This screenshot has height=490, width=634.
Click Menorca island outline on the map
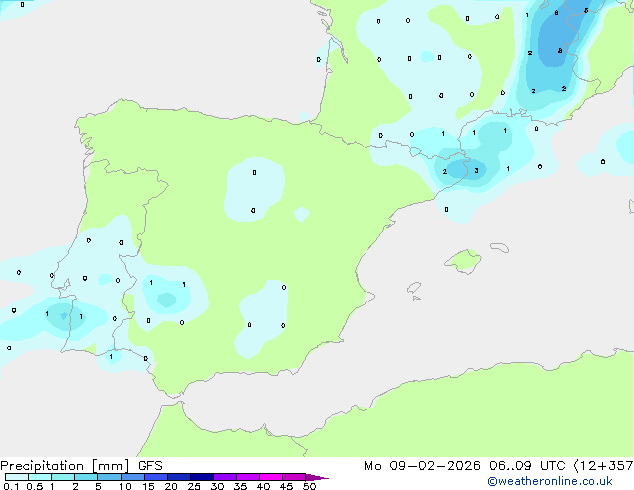tap(500, 247)
